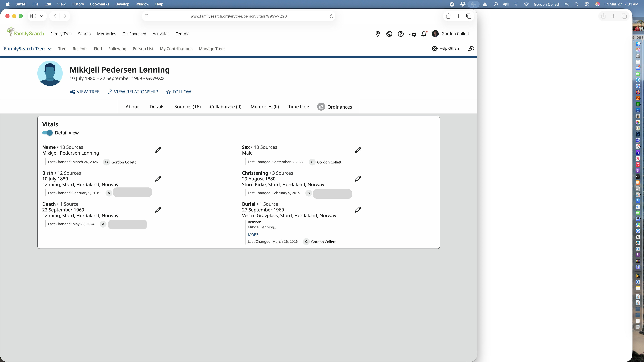Open the messages chat icon
This screenshot has width=644, height=362.
(412, 34)
